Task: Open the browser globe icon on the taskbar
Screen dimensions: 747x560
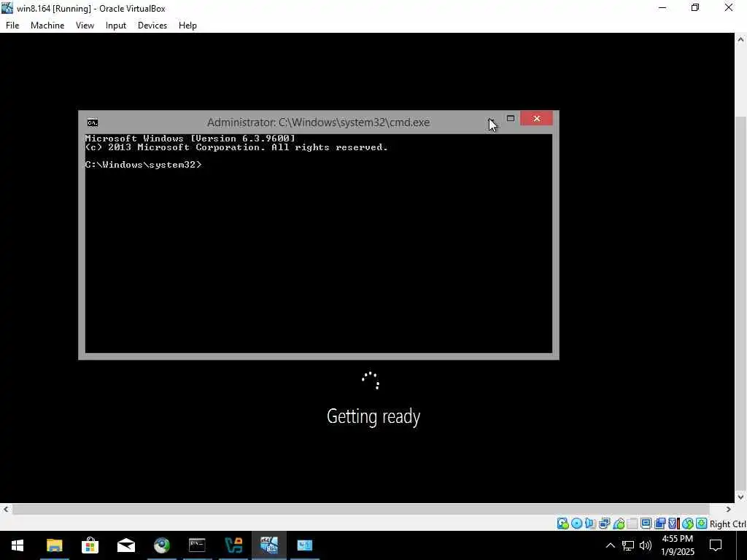Action: [x=162, y=545]
